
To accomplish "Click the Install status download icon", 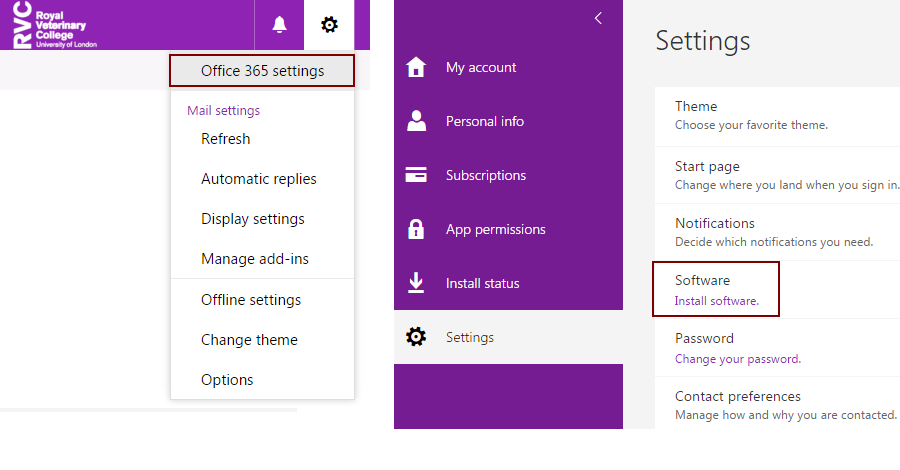I will [x=416, y=283].
